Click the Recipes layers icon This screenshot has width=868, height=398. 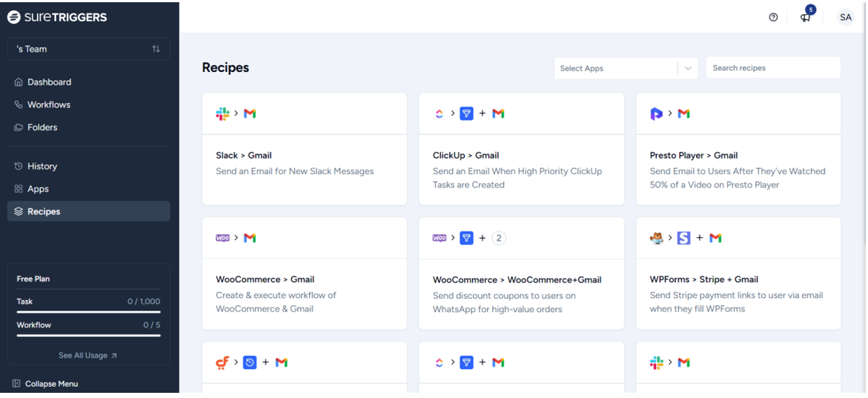coord(19,211)
